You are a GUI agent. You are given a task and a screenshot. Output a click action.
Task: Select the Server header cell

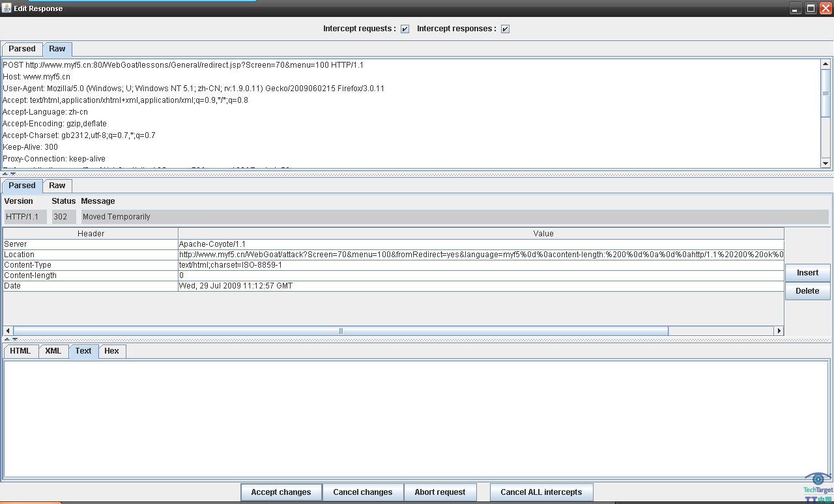(x=91, y=244)
